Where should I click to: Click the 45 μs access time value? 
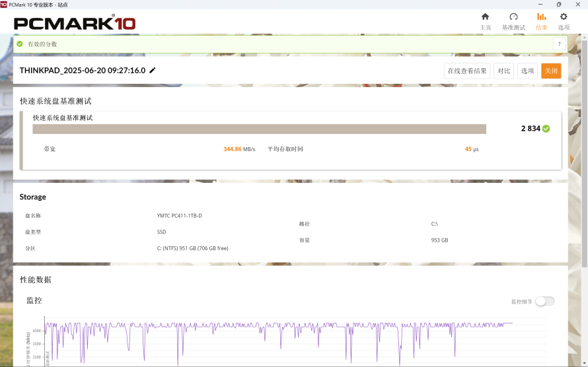coord(472,149)
